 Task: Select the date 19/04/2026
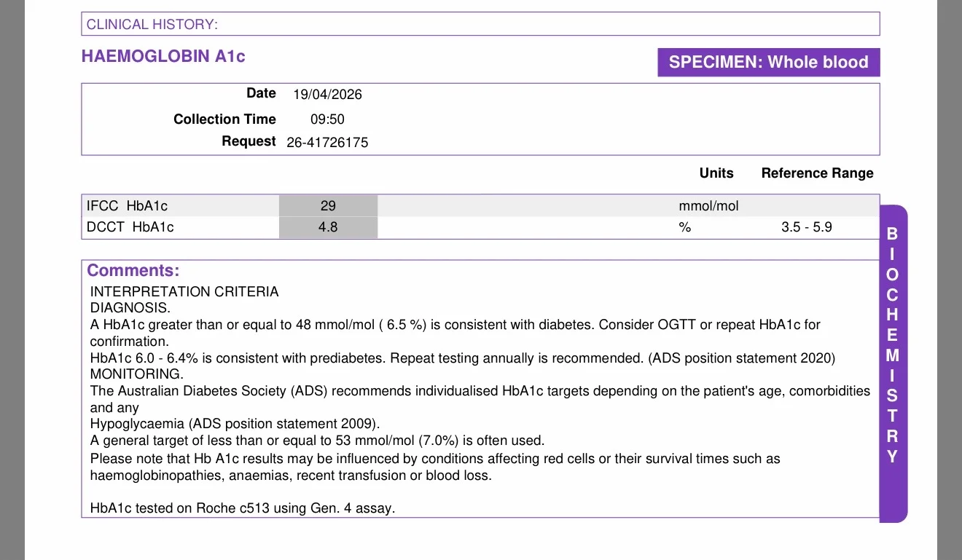tap(327, 95)
